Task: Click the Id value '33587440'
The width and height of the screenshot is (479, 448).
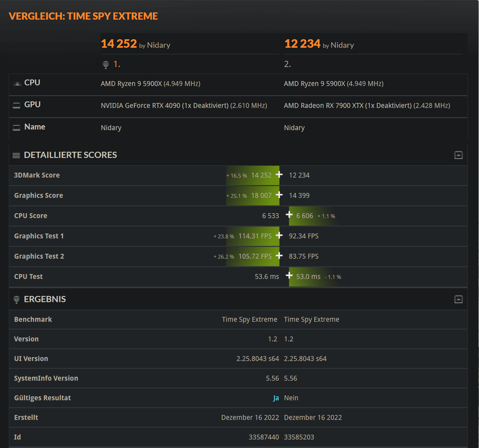Action: pos(264,437)
